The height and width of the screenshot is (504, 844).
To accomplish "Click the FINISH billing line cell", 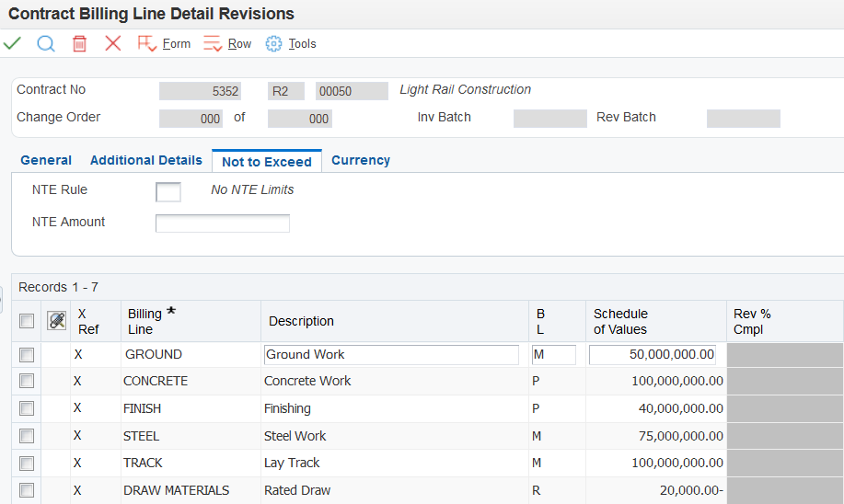I will [191, 408].
